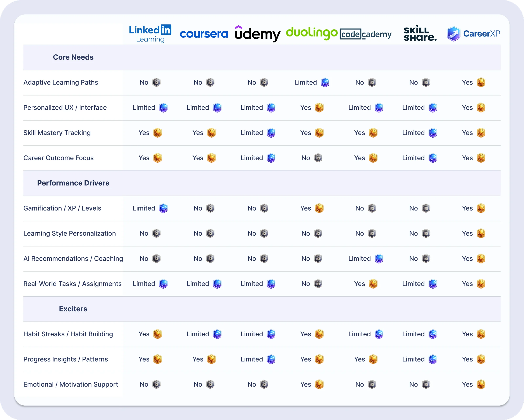The image size is (524, 420).
Task: Click blue badge for LinkedIn Gamification row
Action: 163,208
